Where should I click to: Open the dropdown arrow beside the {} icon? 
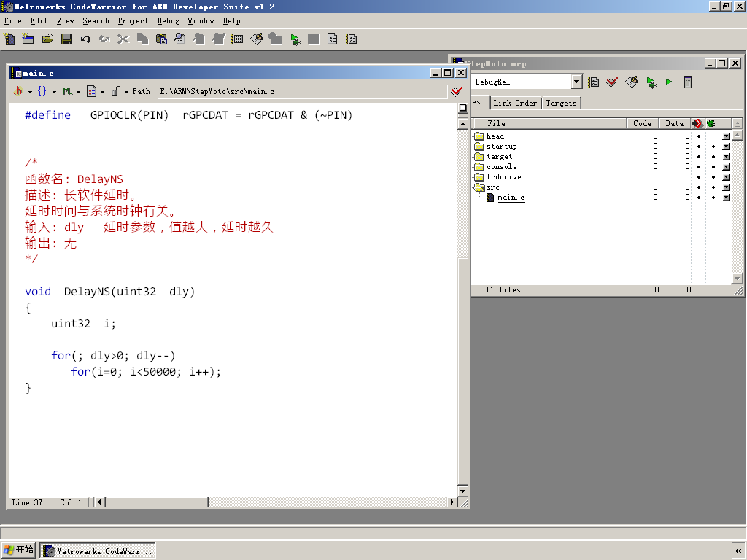pos(54,91)
